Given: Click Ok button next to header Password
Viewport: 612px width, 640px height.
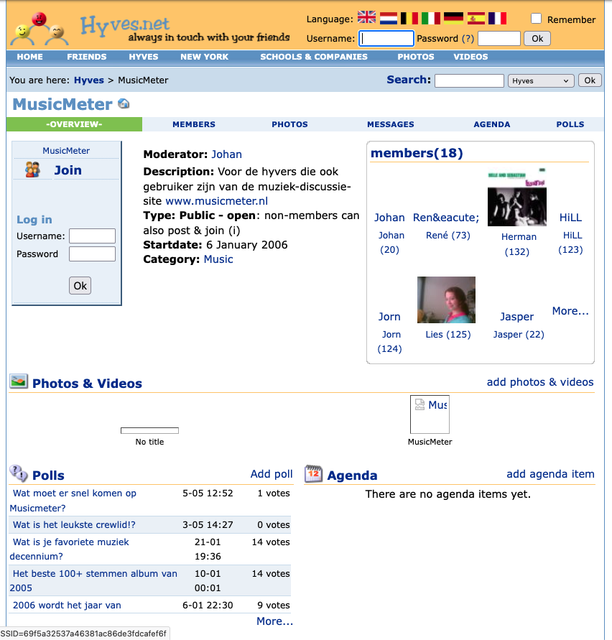Looking at the screenshot, I should (537, 38).
